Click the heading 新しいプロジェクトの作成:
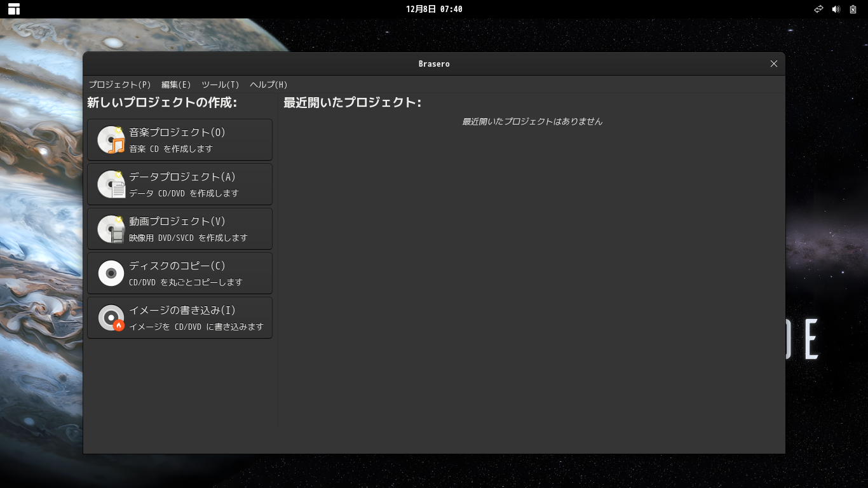 tap(162, 102)
